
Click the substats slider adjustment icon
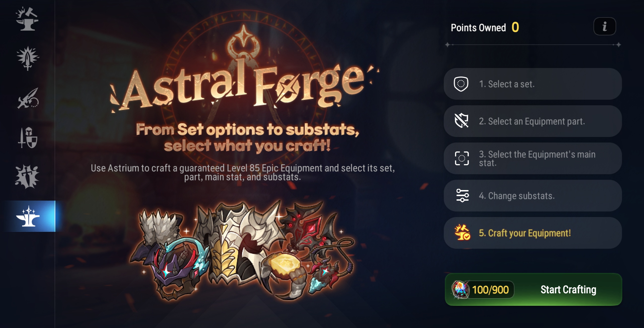pyautogui.click(x=462, y=196)
